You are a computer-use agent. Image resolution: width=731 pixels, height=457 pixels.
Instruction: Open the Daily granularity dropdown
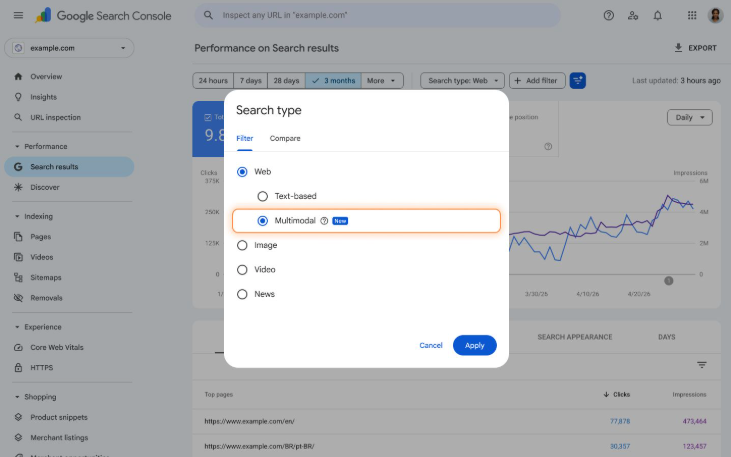pyautogui.click(x=690, y=118)
